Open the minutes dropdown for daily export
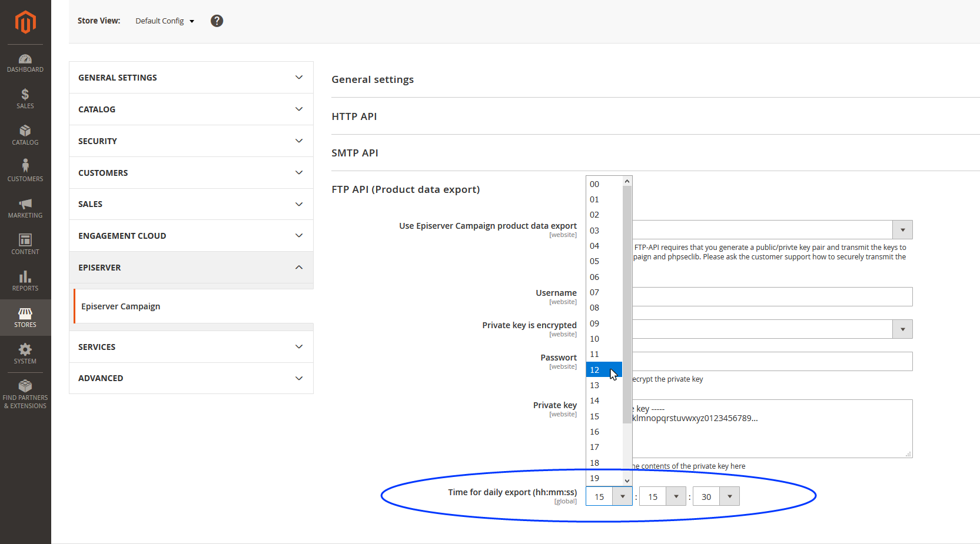The height and width of the screenshot is (544, 980). (x=662, y=496)
